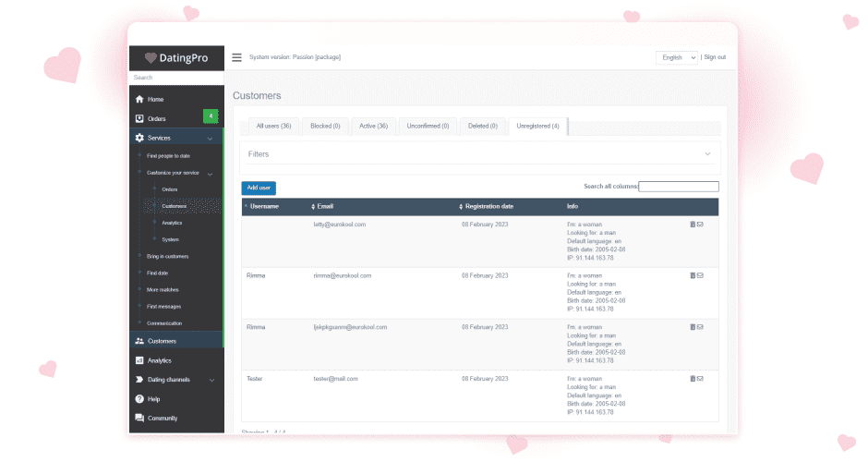
Task: Click the tester@mail.com email cell
Action: 335,378
